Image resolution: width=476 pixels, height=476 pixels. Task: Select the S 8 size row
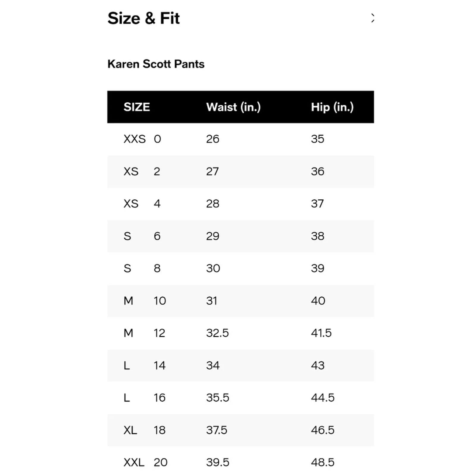click(x=240, y=268)
